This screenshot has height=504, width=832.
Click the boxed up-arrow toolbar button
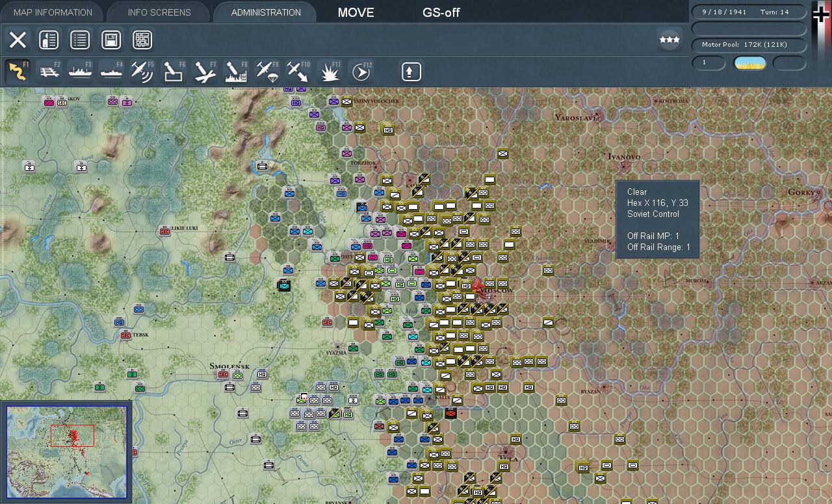[x=410, y=71]
